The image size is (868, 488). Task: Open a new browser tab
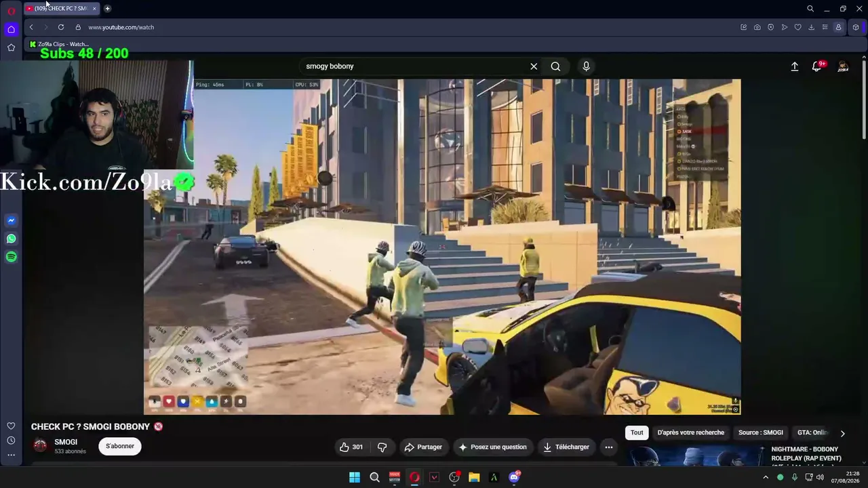pos(107,9)
